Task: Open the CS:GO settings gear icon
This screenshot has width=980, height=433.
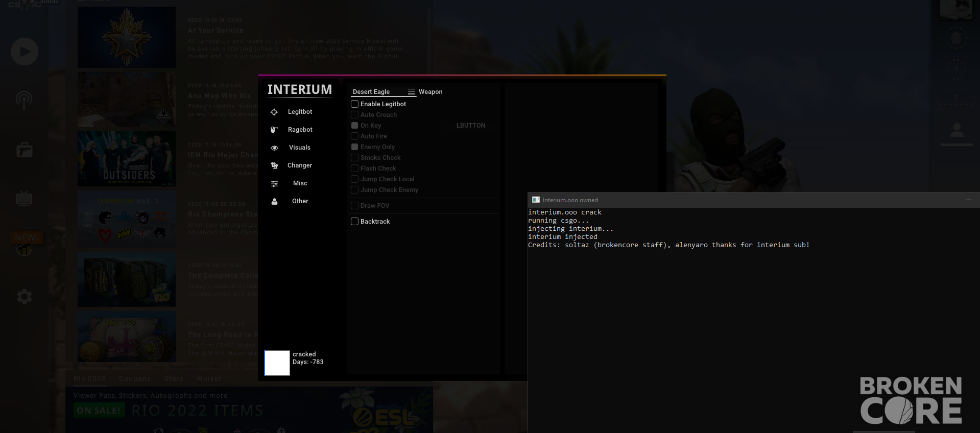Action: (25, 297)
